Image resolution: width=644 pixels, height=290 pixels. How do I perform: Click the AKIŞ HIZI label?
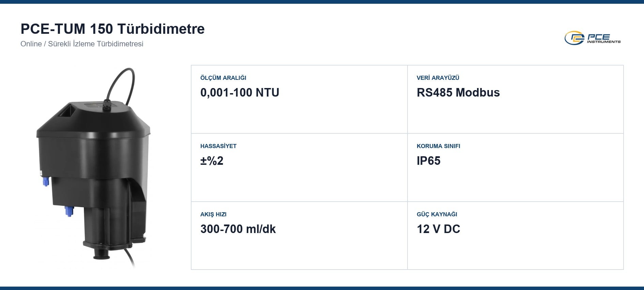point(213,214)
